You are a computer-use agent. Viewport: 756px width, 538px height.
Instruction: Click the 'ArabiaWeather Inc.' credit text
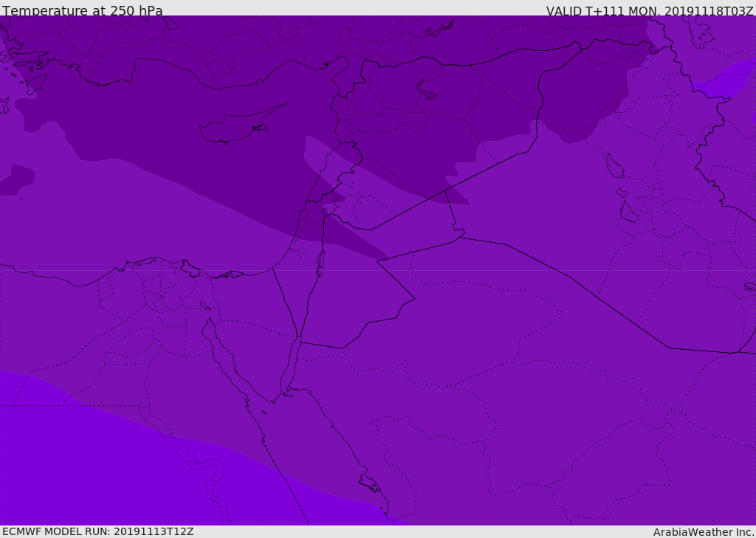(704, 532)
